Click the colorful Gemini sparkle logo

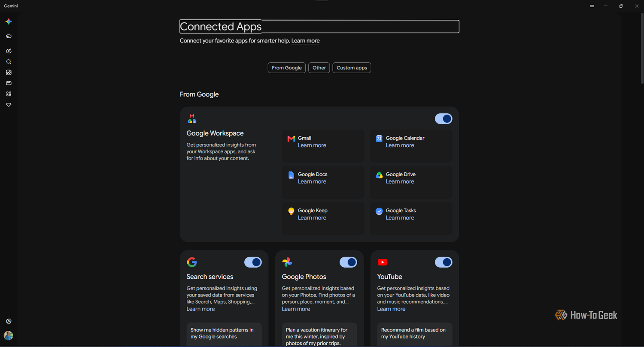9,21
